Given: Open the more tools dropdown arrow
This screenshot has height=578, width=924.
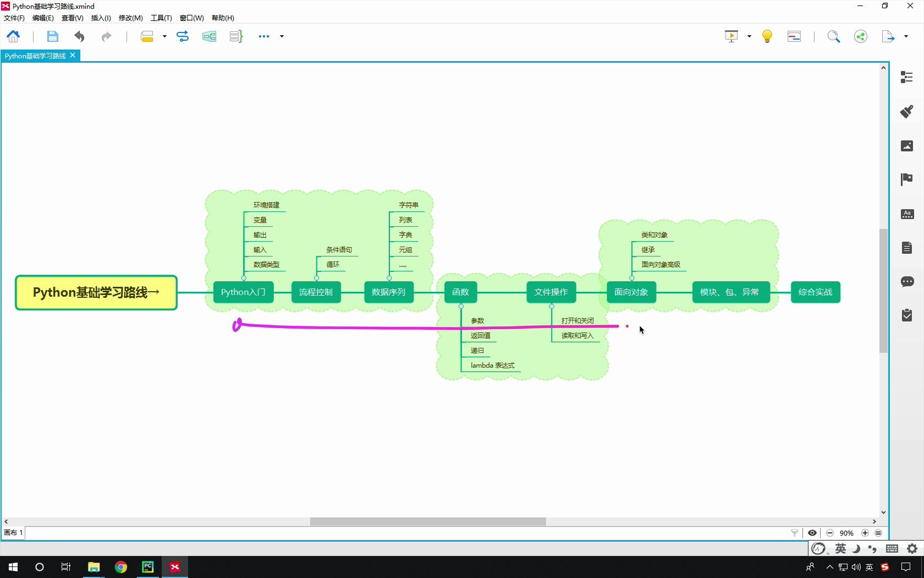Looking at the screenshot, I should pyautogui.click(x=282, y=36).
